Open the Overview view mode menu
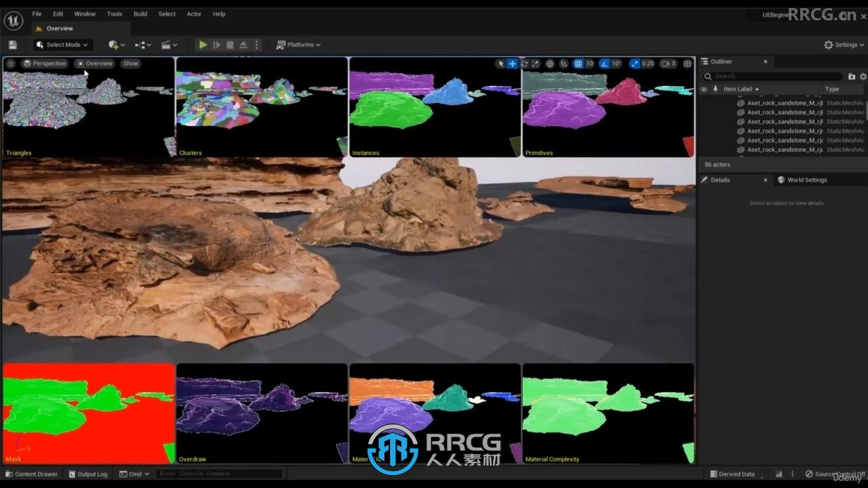 pyautogui.click(x=95, y=64)
